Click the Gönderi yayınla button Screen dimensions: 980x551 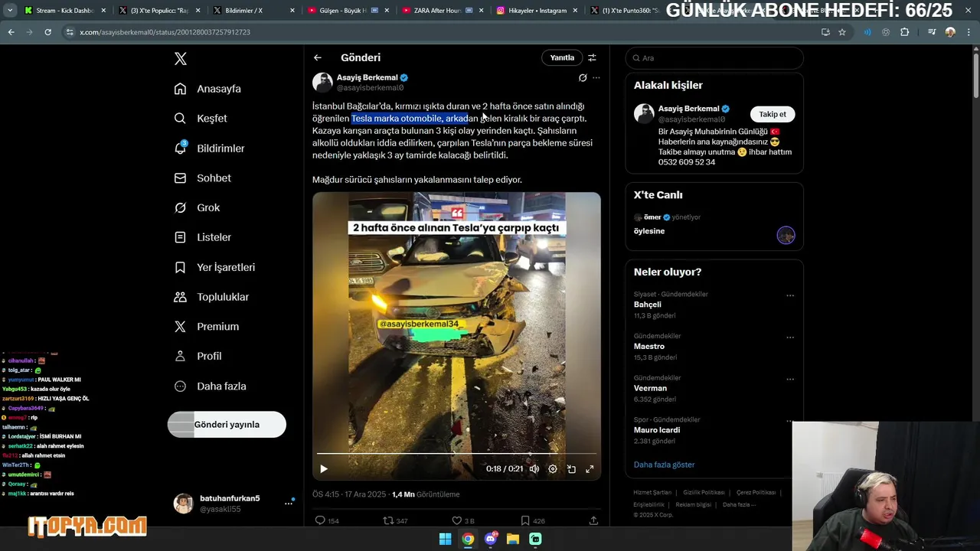227,425
